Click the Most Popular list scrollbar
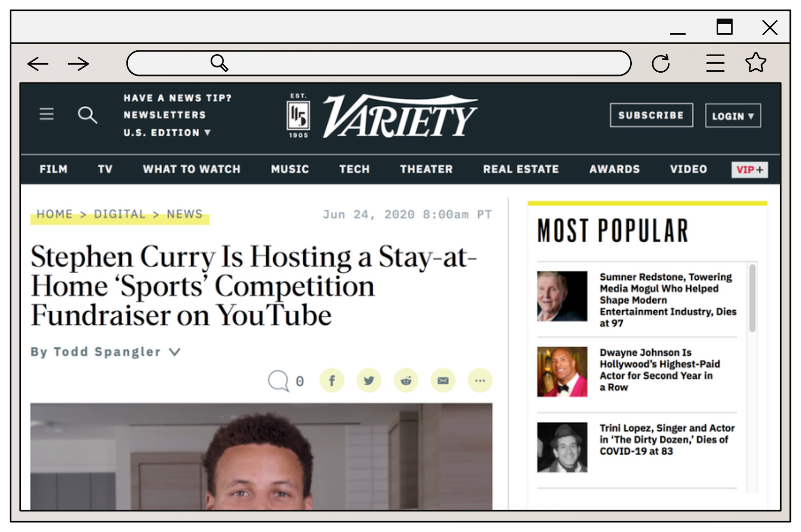This screenshot has height=532, width=801. [752, 298]
